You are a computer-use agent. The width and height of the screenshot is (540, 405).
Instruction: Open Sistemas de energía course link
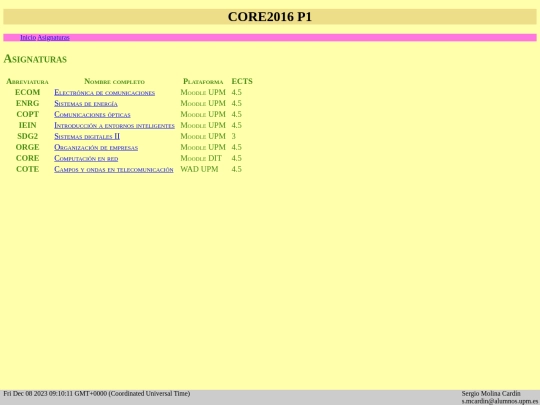click(x=86, y=103)
